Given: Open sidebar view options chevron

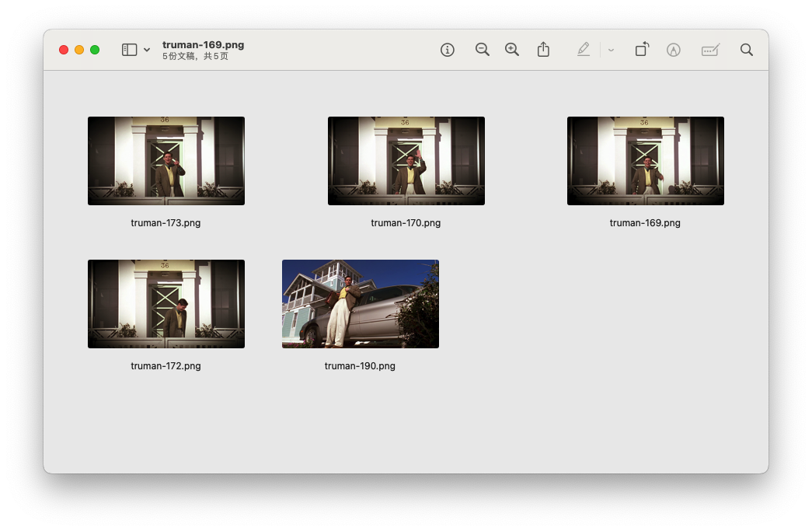Looking at the screenshot, I should click(x=147, y=50).
